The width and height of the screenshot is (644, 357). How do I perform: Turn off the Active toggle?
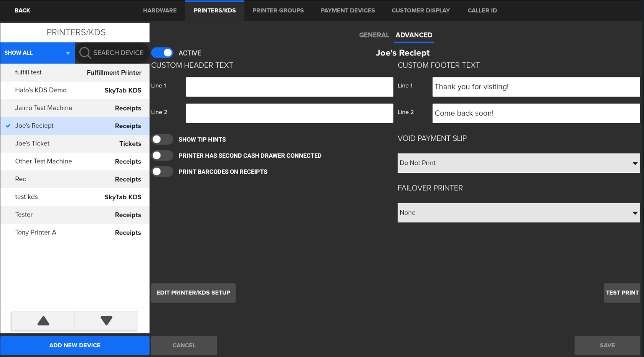click(x=163, y=53)
